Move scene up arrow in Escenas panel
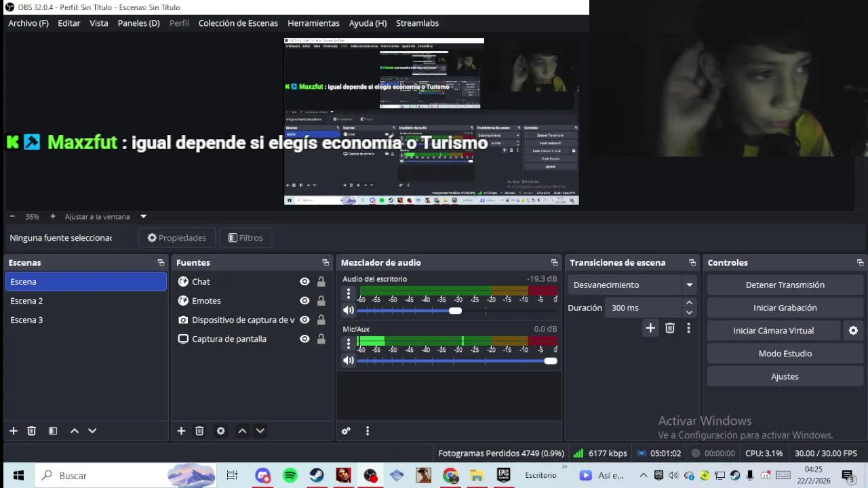The height and width of the screenshot is (488, 868). tap(75, 431)
